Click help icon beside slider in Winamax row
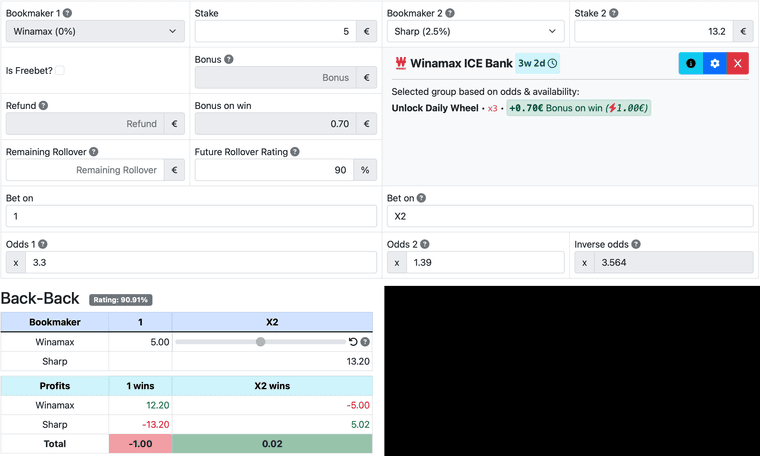 (x=365, y=342)
